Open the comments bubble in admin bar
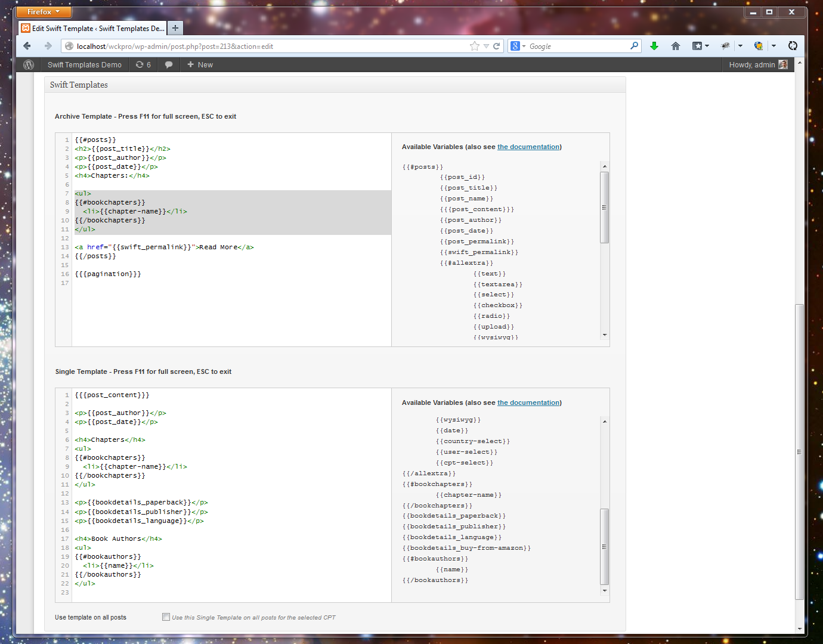The height and width of the screenshot is (644, 823). tap(169, 64)
